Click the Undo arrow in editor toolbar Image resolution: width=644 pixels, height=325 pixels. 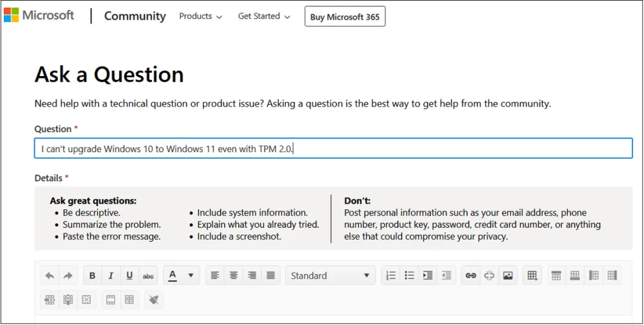coord(49,276)
